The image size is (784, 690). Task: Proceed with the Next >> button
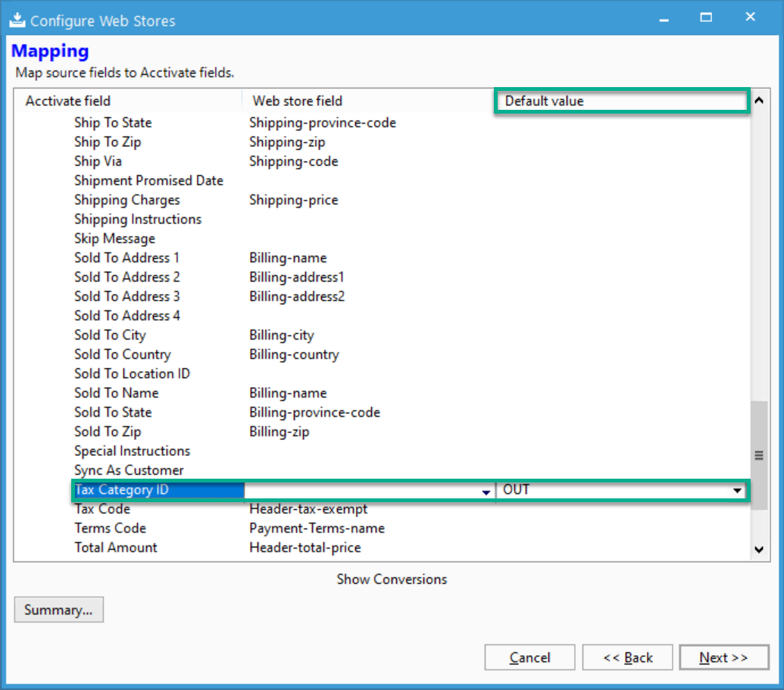point(723,657)
